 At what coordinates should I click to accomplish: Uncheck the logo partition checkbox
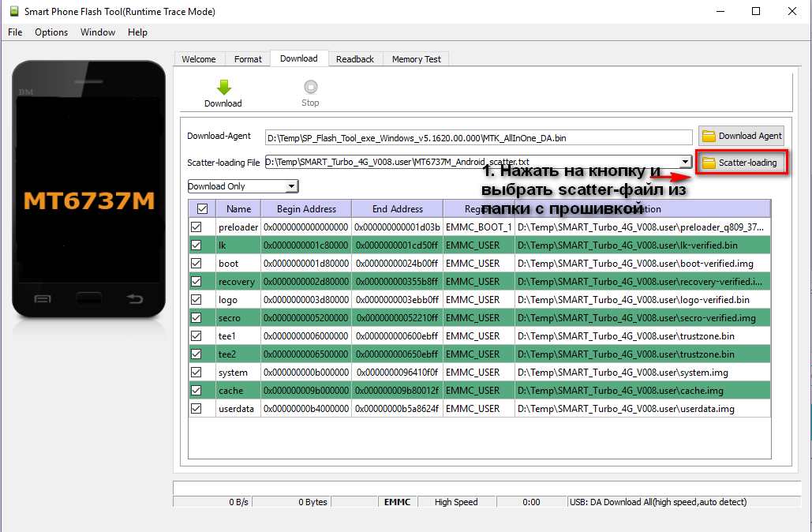196,299
